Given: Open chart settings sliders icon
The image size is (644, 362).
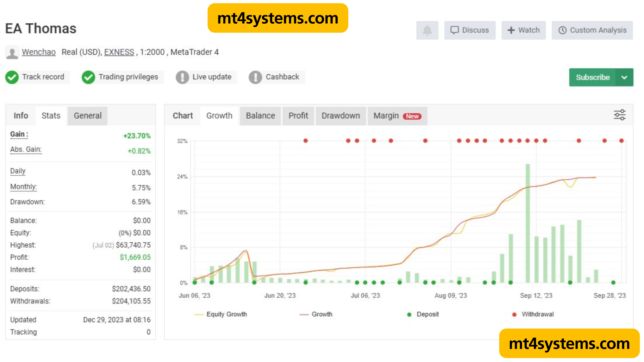Looking at the screenshot, I should (619, 115).
